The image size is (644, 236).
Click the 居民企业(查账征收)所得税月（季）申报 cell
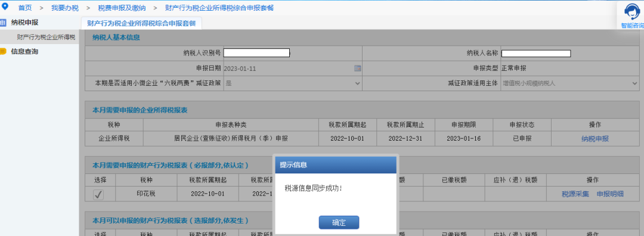231,138
